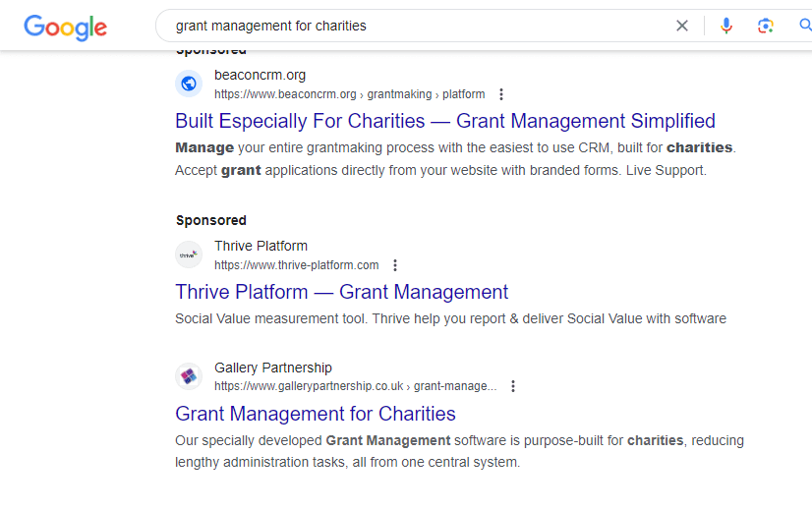
Task: Clear the search query with the X
Action: tap(682, 26)
